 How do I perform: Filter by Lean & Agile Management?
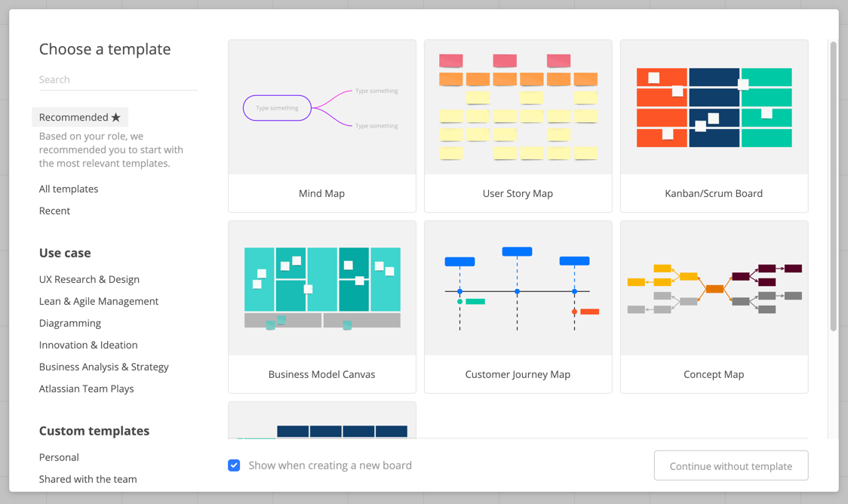[x=98, y=301]
